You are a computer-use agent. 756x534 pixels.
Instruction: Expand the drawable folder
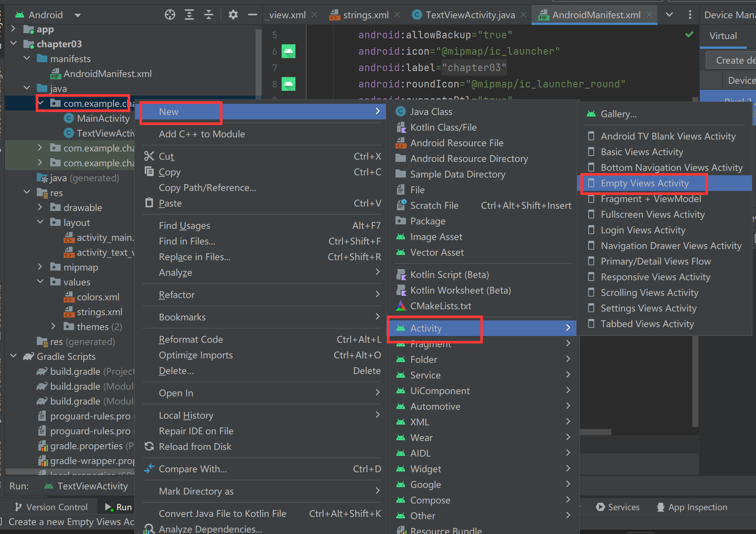tap(40, 207)
